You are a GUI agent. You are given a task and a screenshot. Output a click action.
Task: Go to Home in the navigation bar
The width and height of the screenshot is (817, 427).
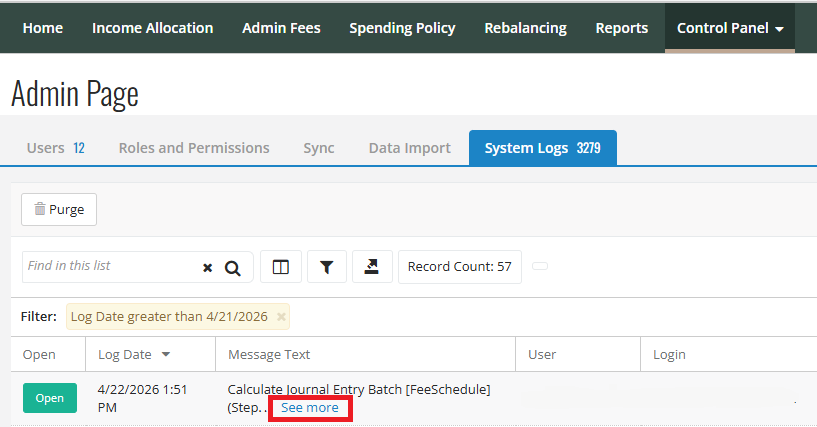point(43,28)
